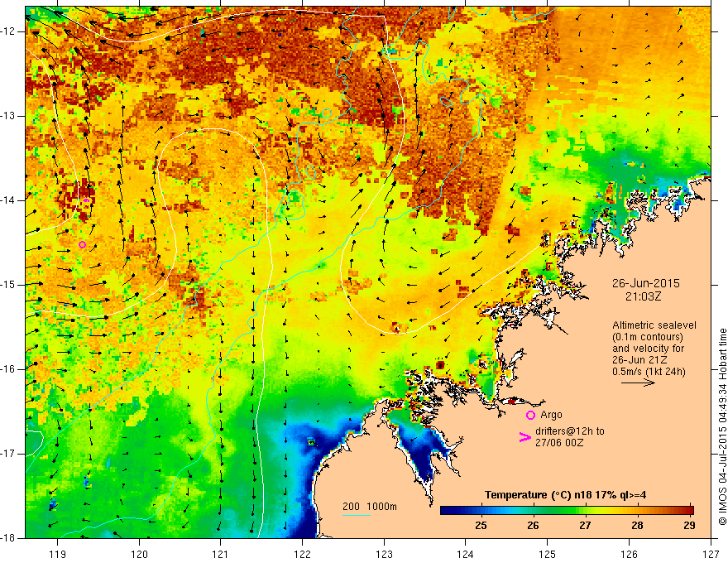Click the longitude axis label '120'
Viewport: 728px width, 563px height.
click(x=139, y=555)
